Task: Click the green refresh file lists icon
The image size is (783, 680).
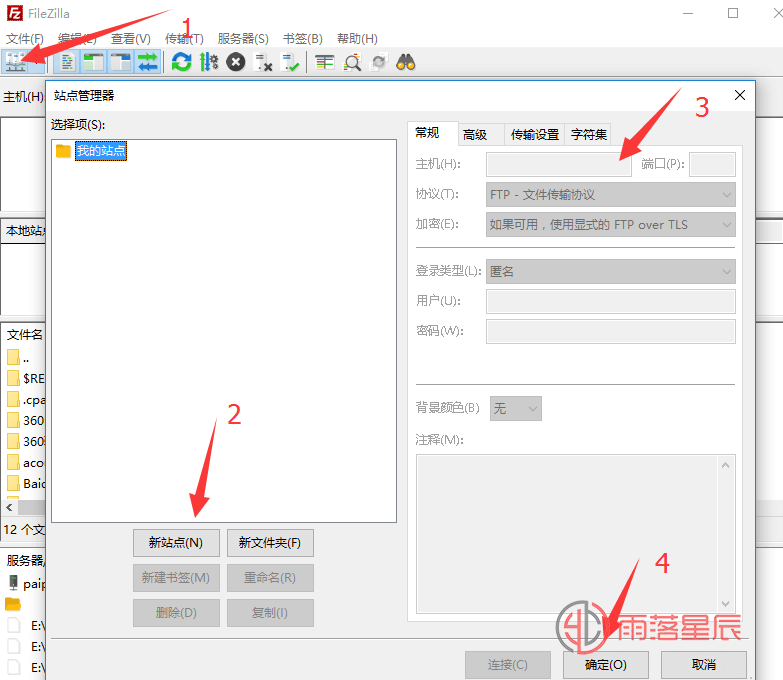Action: 181,62
